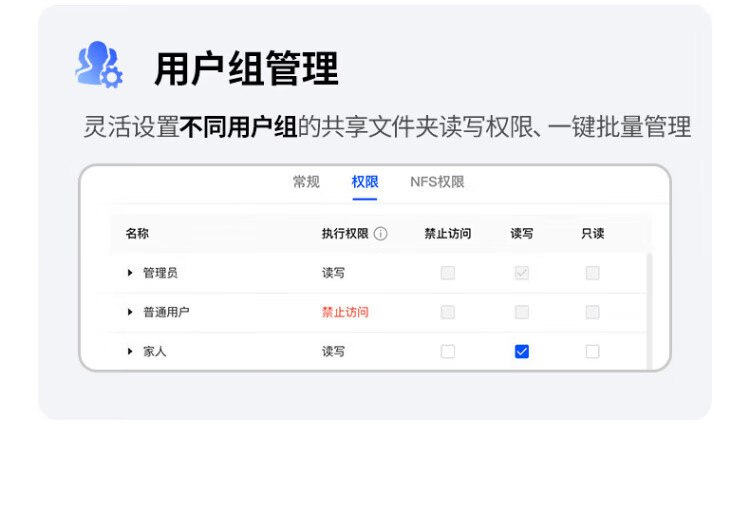Toggle 读写 checkbox for 管理员
The image size is (750, 515).
point(521,273)
